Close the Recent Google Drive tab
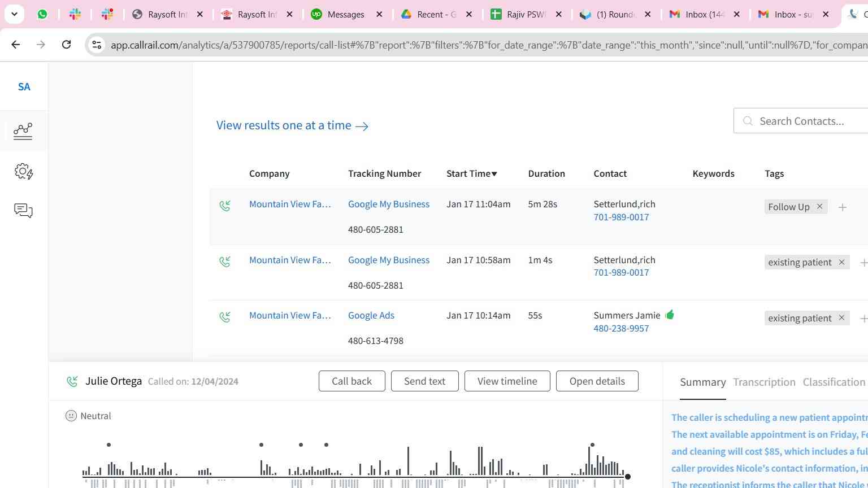 click(x=469, y=14)
